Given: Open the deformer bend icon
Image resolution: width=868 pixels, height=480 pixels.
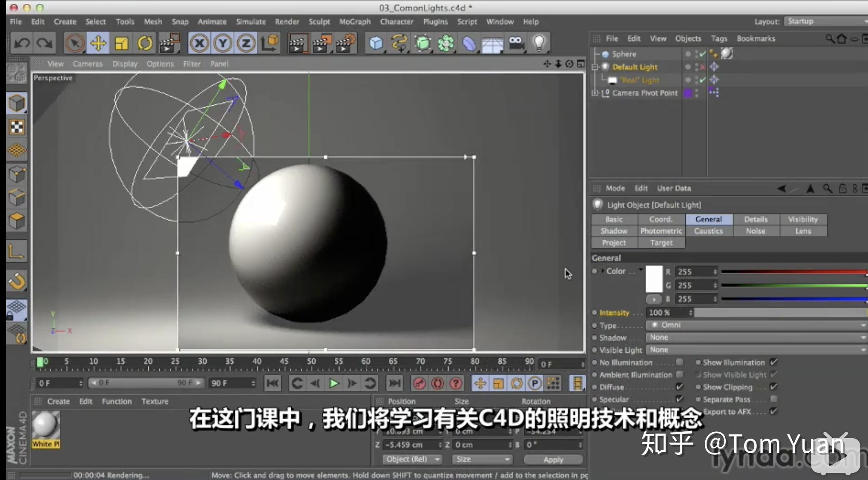Looking at the screenshot, I should [x=469, y=43].
